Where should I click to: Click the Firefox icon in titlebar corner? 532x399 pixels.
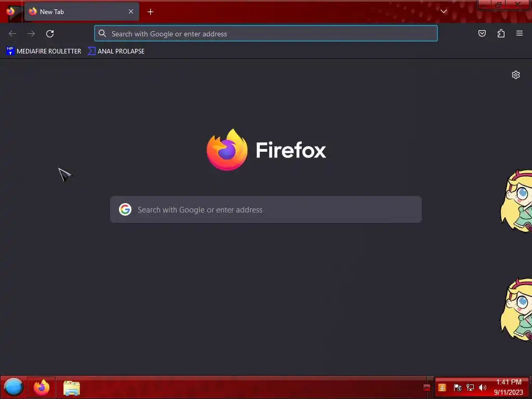(x=10, y=11)
